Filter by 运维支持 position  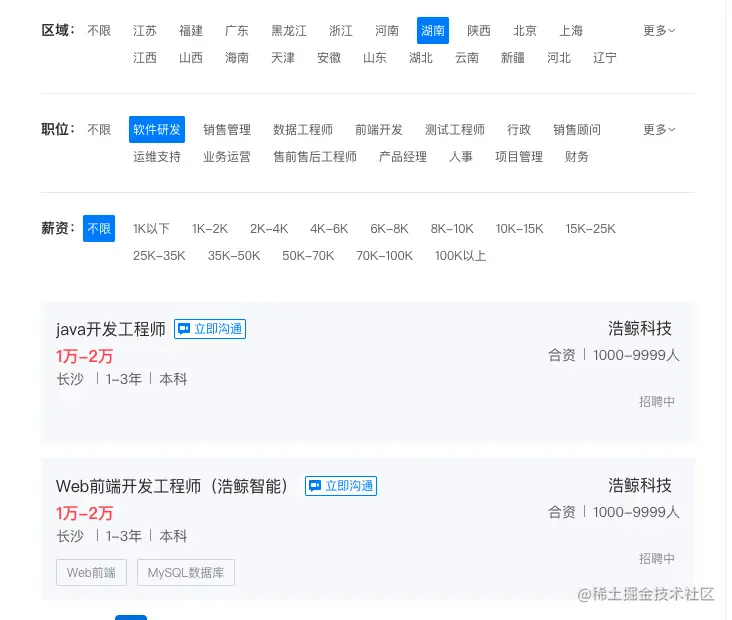click(x=157, y=157)
